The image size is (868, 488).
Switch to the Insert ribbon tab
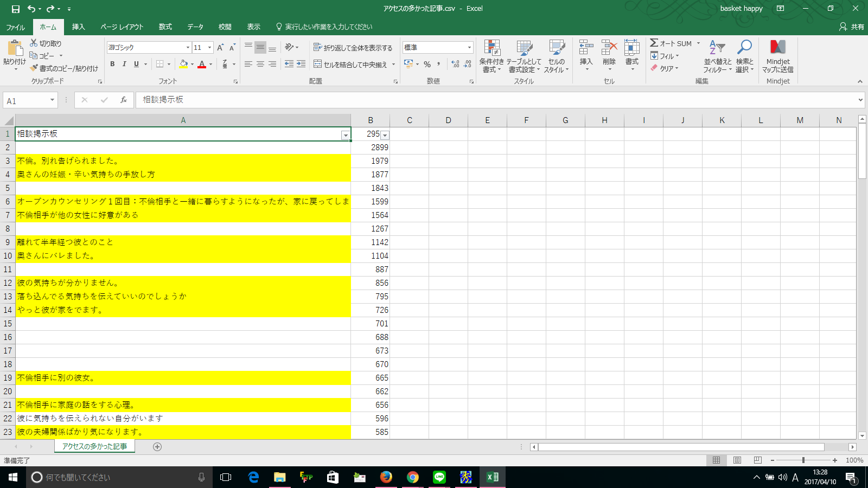[79, 27]
